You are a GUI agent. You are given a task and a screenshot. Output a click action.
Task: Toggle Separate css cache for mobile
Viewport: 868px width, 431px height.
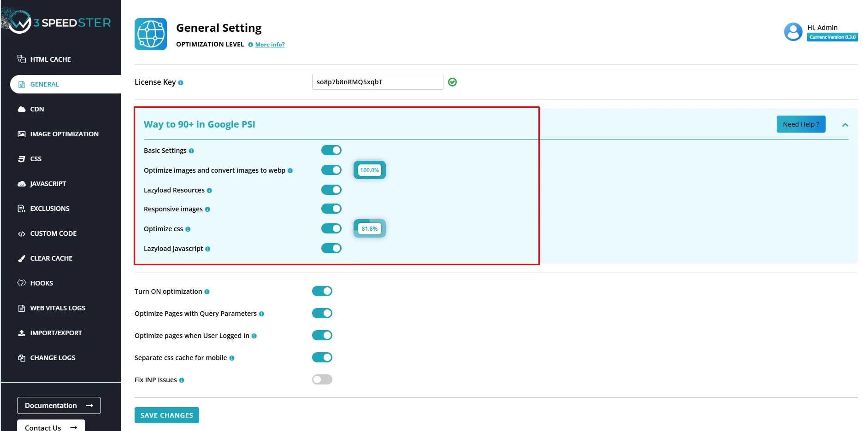(322, 357)
